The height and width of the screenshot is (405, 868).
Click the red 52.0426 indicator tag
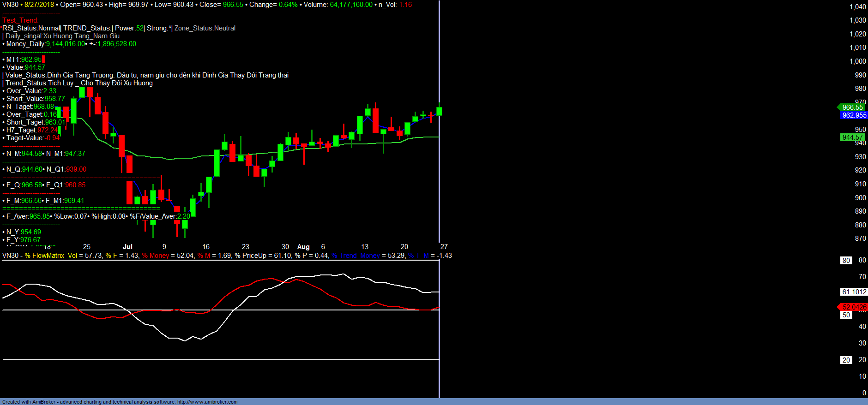point(854,307)
